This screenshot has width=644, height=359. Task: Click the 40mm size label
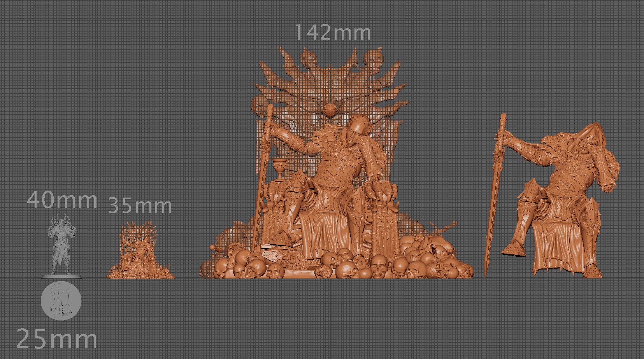[x=62, y=201]
